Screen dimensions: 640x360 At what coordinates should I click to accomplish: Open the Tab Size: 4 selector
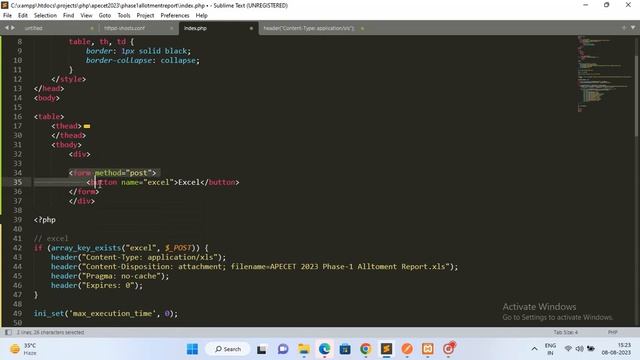click(x=565, y=332)
